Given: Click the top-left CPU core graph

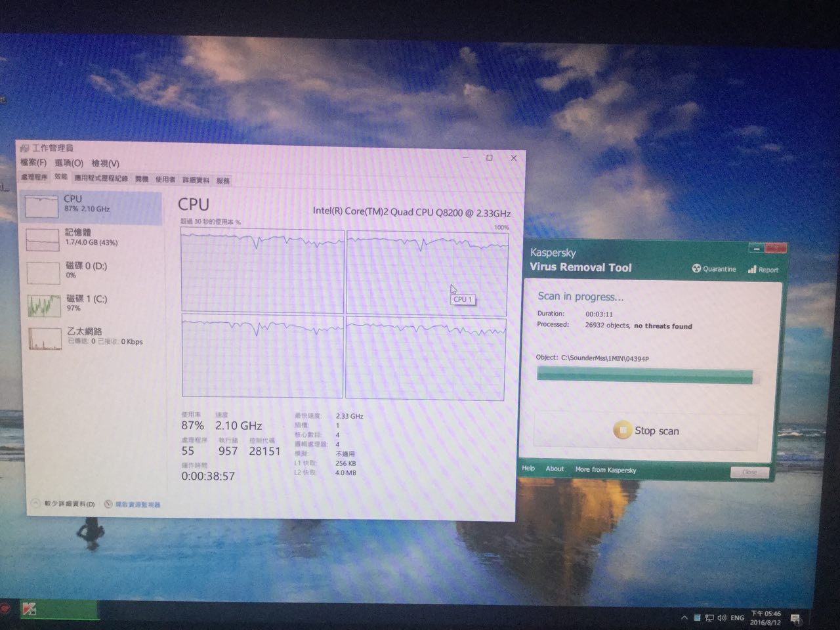Looking at the screenshot, I should pyautogui.click(x=262, y=270).
